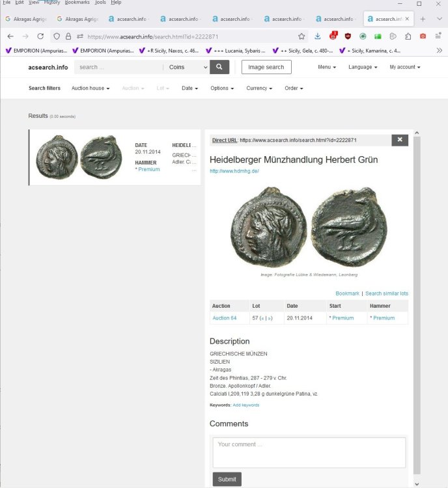This screenshot has height=488, width=448.
Task: Follow the Search similar lots link
Action: pyautogui.click(x=387, y=293)
